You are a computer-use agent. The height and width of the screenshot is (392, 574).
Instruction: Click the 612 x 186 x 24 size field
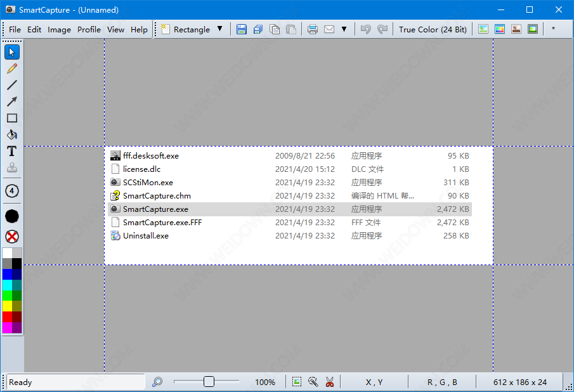[520, 382]
